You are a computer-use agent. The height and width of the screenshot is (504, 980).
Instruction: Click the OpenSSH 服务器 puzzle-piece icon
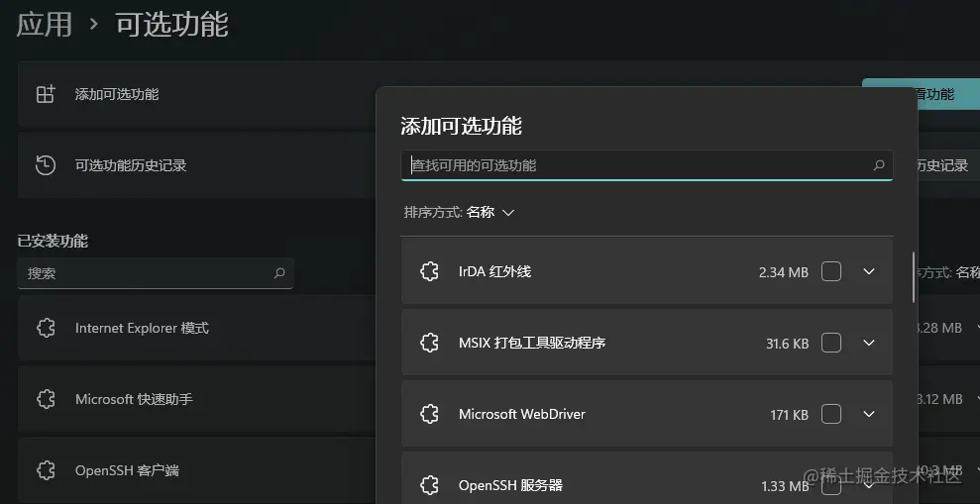click(x=429, y=485)
